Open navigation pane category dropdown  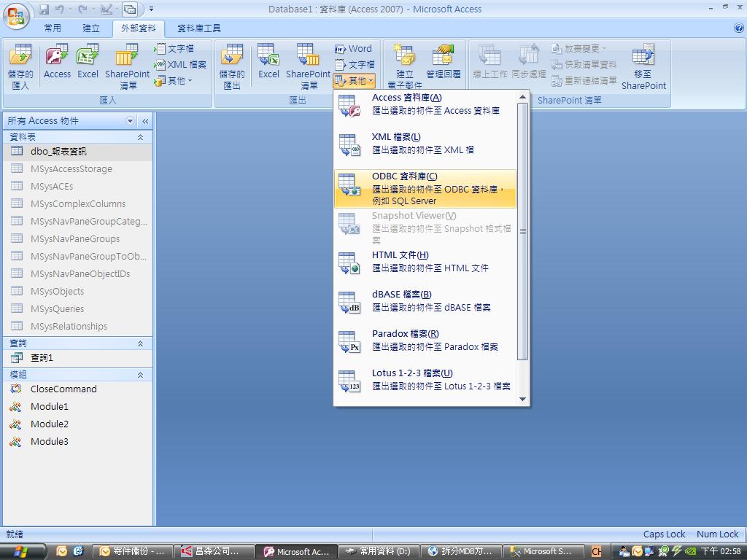point(130,121)
